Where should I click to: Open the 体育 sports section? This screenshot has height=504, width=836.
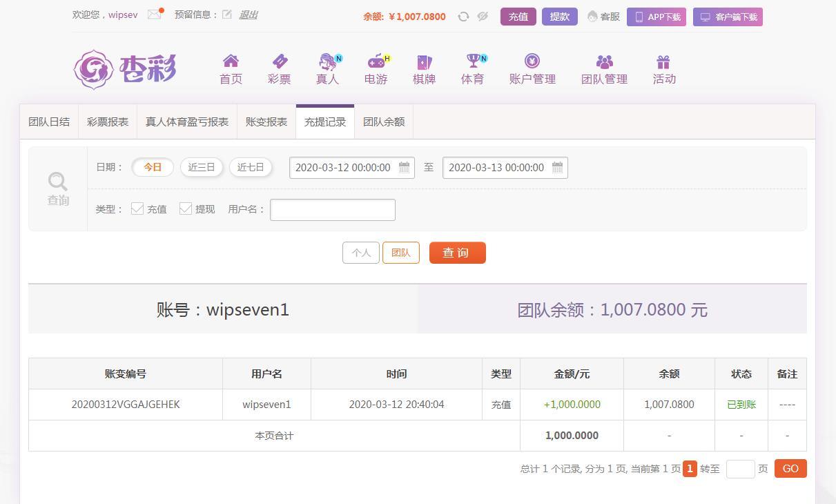[x=473, y=70]
